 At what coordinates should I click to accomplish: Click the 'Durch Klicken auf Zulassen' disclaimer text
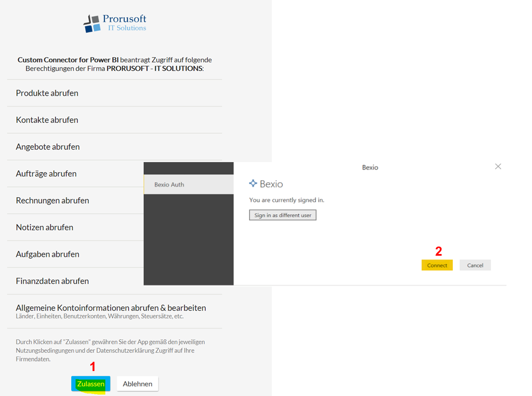(110, 350)
